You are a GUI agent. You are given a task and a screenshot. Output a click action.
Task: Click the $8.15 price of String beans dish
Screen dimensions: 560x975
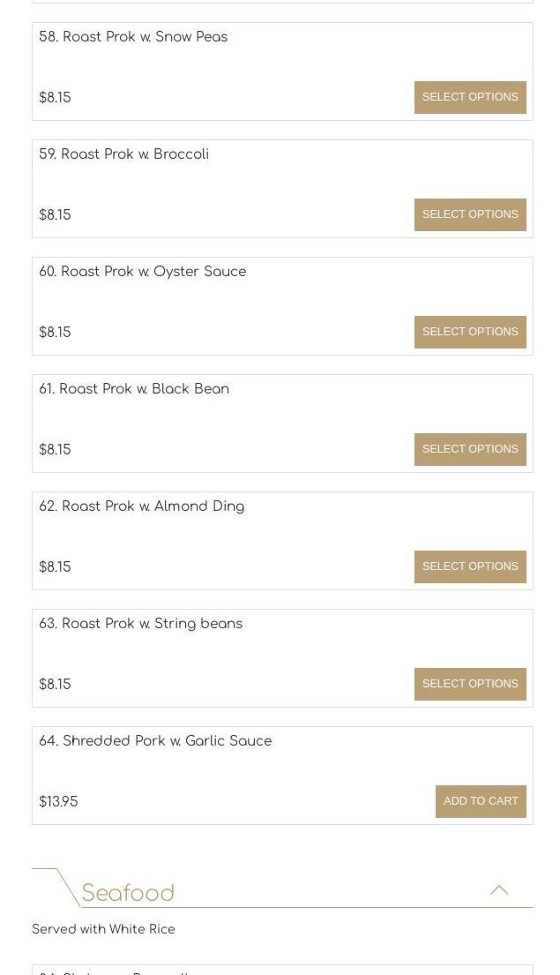(x=55, y=685)
